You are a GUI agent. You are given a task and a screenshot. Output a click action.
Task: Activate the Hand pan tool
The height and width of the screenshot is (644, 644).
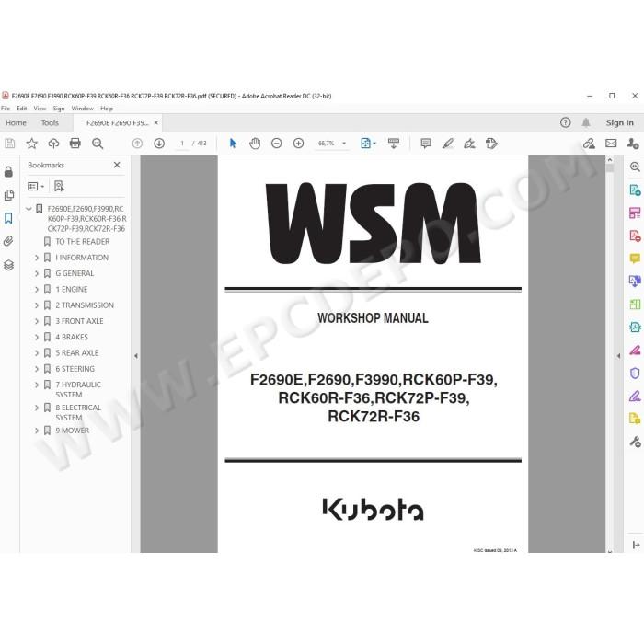255,144
